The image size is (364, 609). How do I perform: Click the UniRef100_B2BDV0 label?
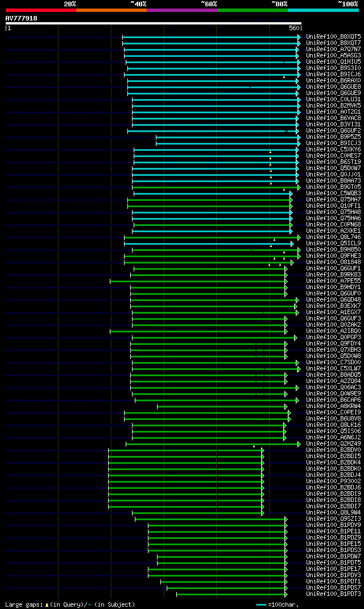[333, 450]
